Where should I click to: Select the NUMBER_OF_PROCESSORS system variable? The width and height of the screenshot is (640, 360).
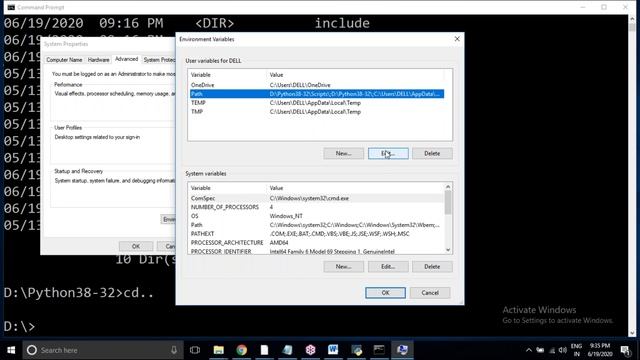pyautogui.click(x=317, y=207)
